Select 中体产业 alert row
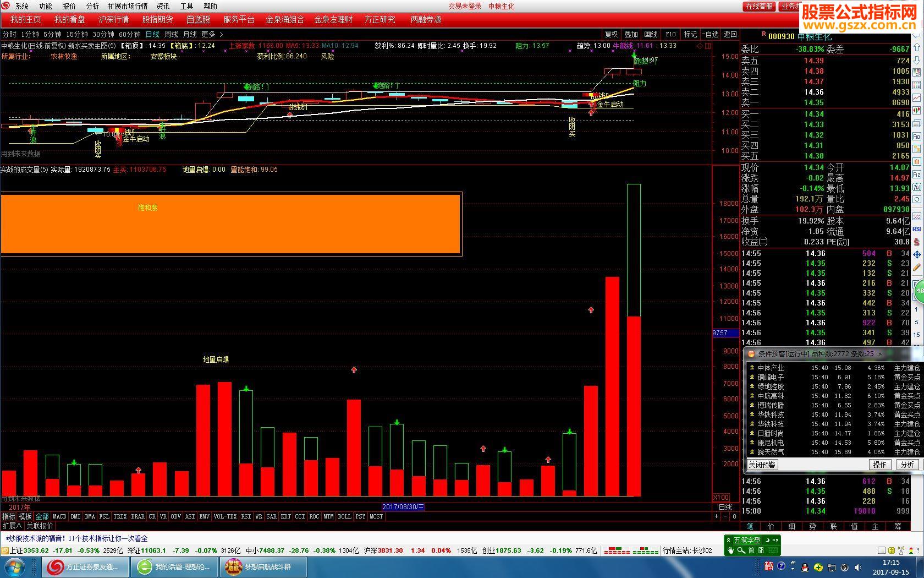 click(835, 368)
